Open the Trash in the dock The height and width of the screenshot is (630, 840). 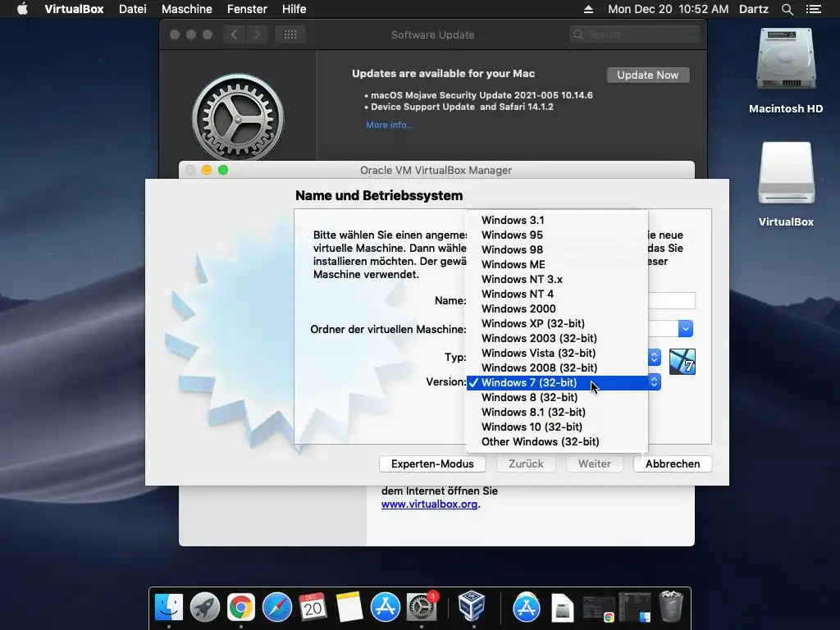tap(670, 606)
